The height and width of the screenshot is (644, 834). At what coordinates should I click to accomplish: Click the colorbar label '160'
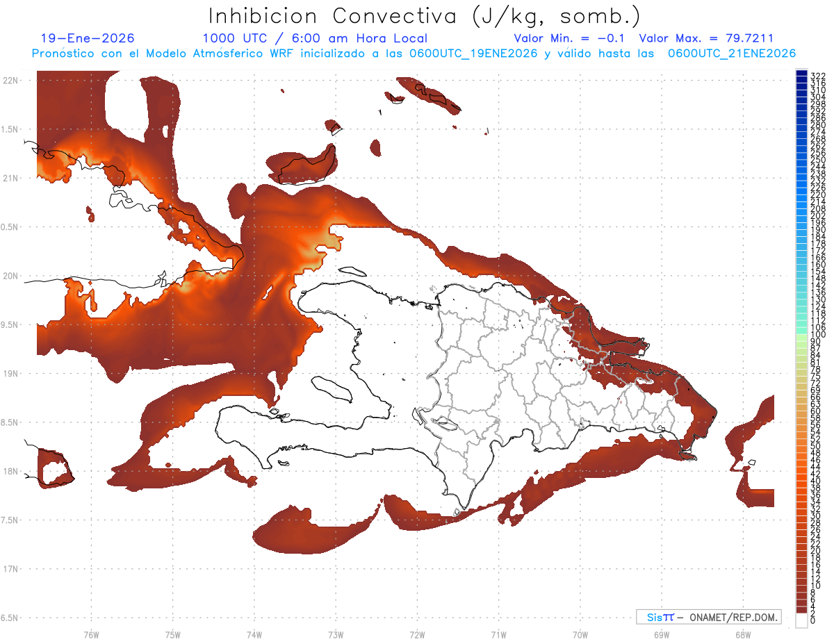817,265
